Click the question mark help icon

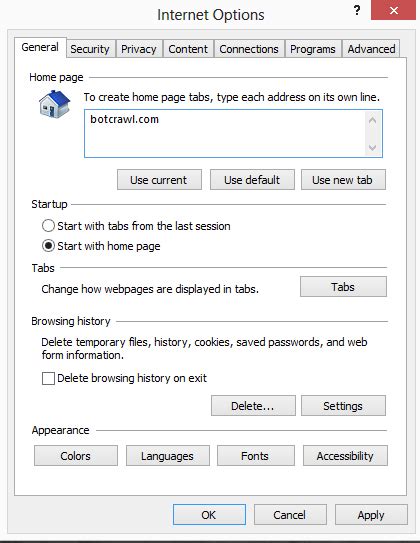point(357,10)
